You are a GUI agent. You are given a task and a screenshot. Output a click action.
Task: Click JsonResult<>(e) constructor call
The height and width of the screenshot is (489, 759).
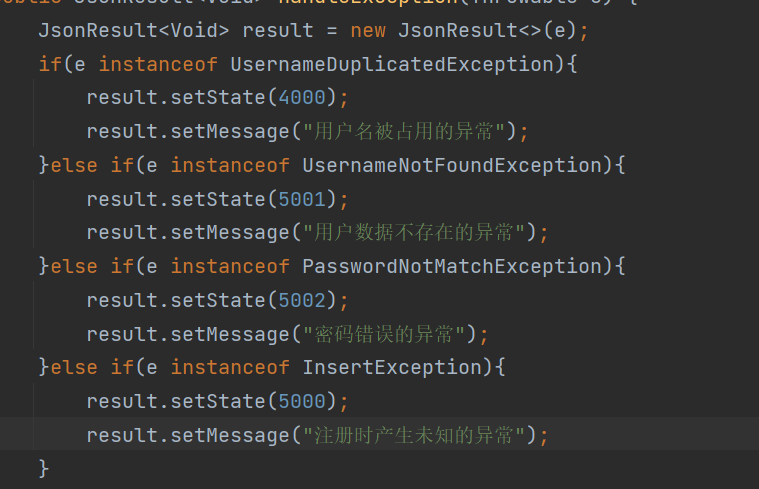coord(487,31)
